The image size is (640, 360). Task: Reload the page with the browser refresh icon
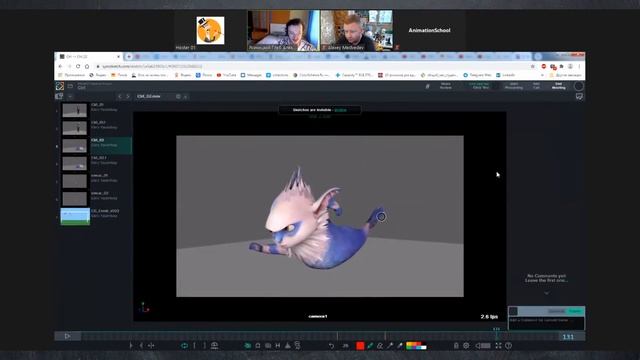point(78,66)
